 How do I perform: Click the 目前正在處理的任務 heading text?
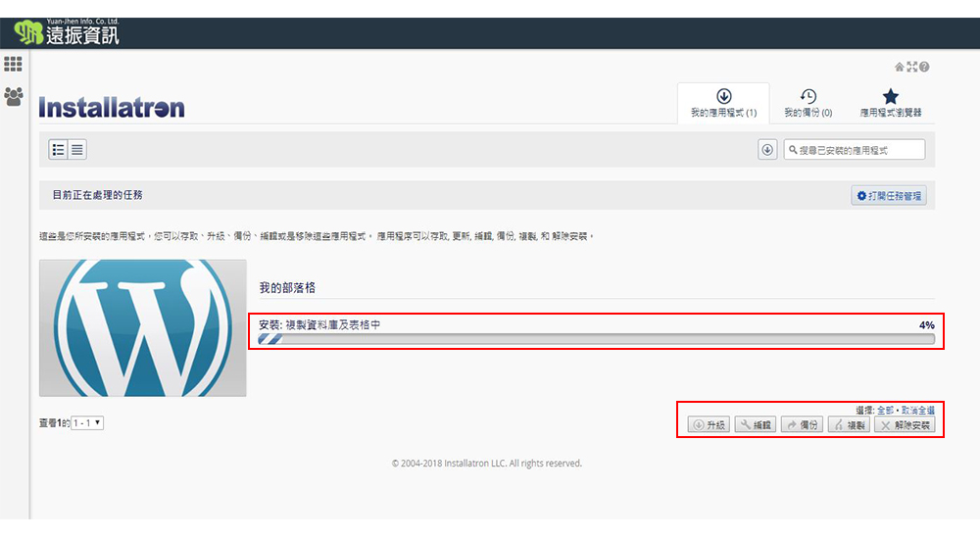pos(97,195)
